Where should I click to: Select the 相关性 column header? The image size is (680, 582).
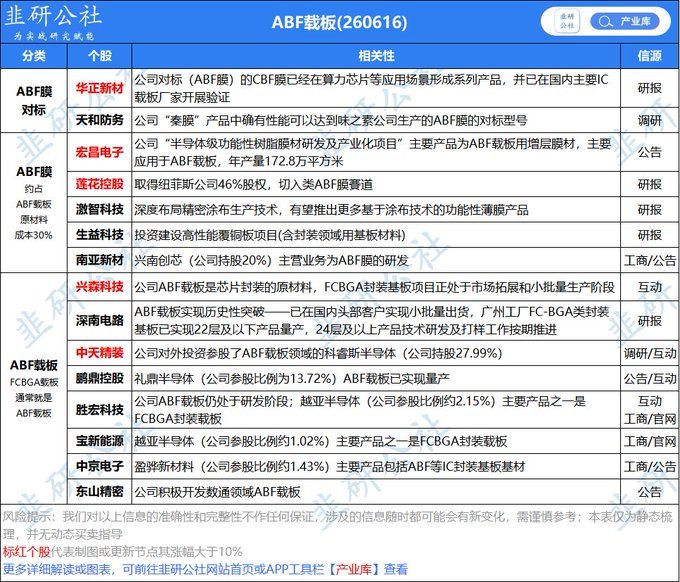376,56
